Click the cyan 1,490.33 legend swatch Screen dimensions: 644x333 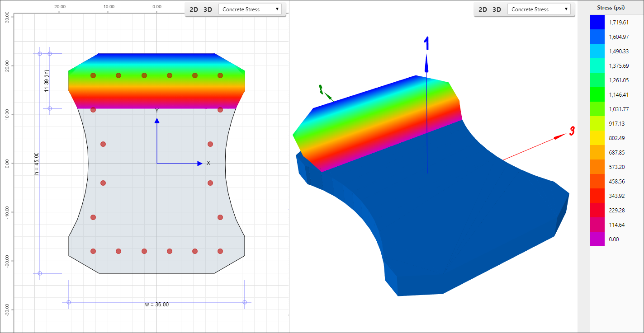click(x=597, y=51)
